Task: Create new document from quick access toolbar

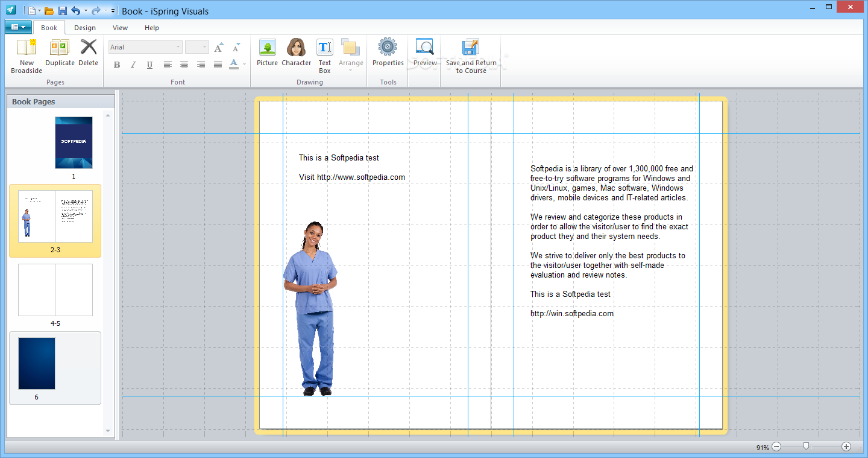Action: [32, 11]
